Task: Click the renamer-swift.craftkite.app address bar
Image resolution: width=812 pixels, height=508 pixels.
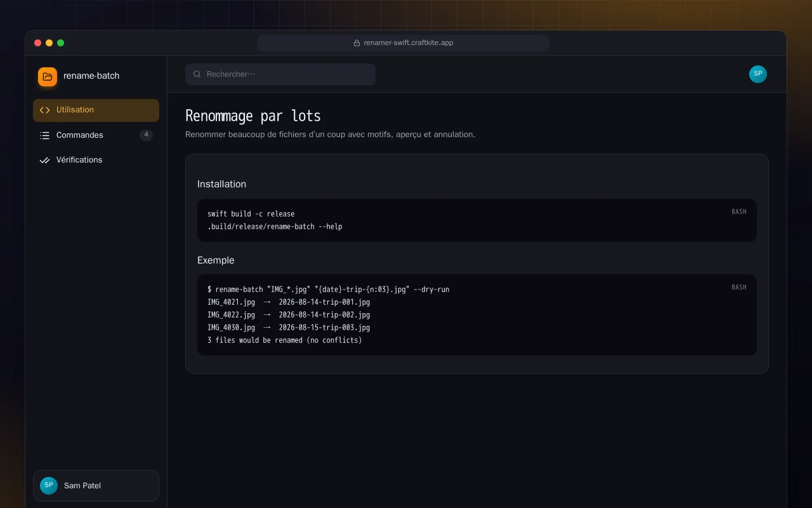Action: (403, 43)
